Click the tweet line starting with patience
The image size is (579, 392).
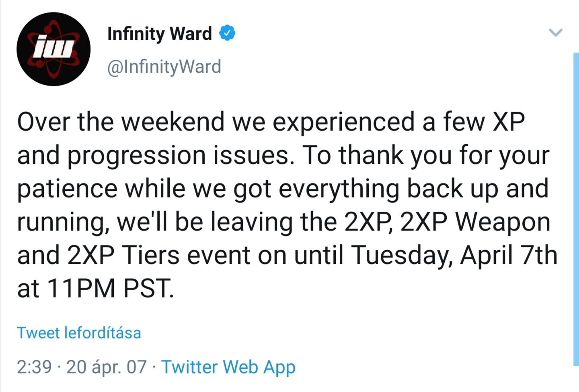(283, 189)
